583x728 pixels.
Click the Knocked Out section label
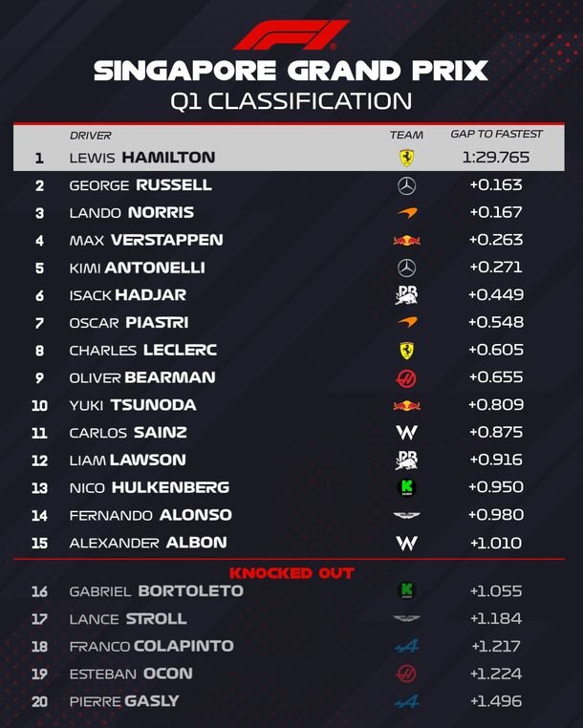[291, 573]
